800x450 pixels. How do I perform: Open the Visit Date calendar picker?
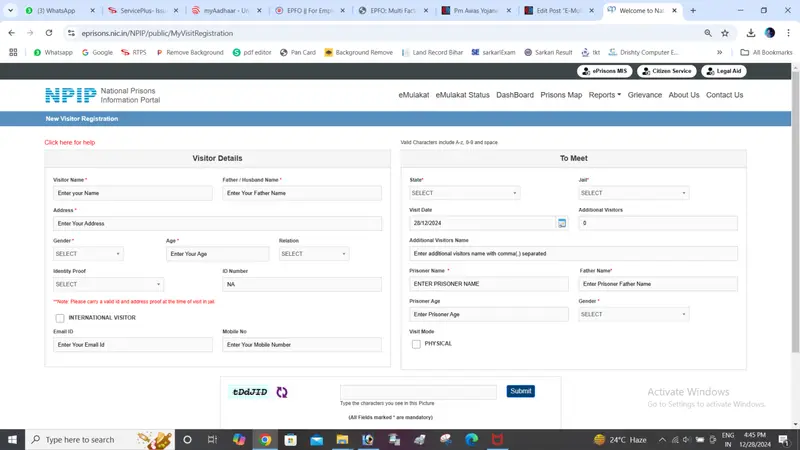562,223
